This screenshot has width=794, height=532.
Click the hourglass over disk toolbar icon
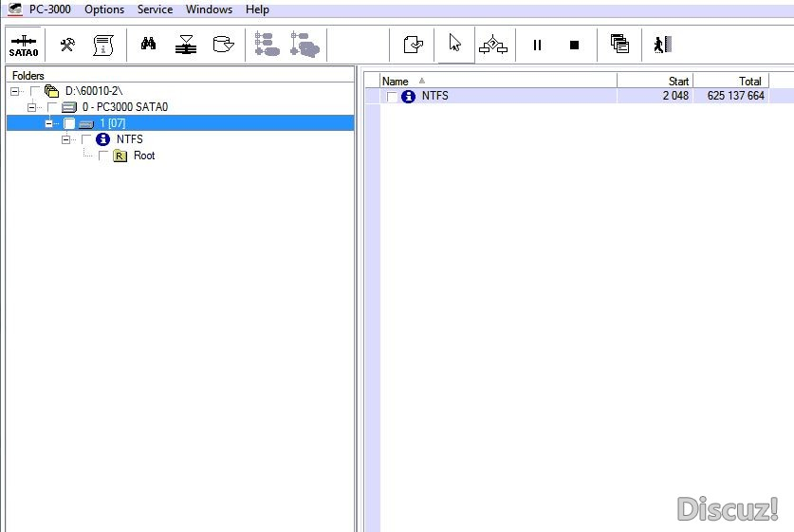click(x=186, y=45)
